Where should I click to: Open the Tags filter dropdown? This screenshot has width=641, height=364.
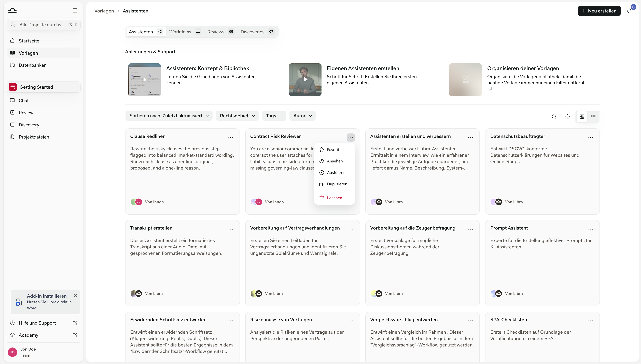(x=274, y=116)
